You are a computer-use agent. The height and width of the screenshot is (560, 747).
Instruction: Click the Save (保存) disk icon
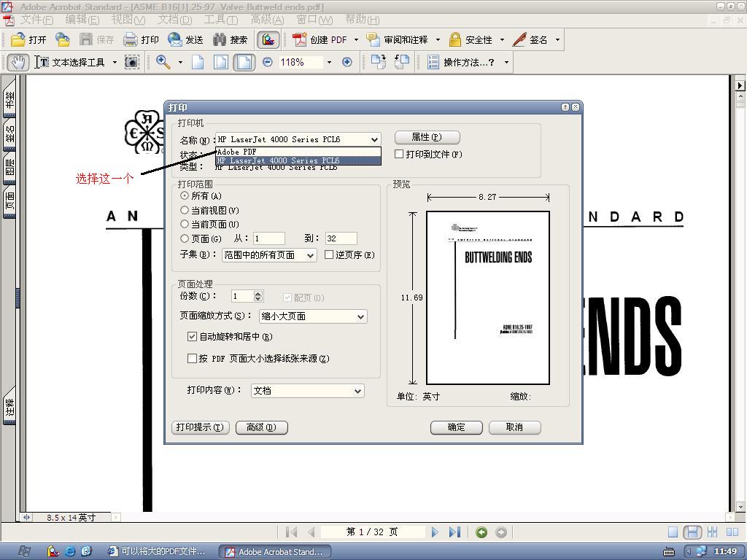point(86,39)
